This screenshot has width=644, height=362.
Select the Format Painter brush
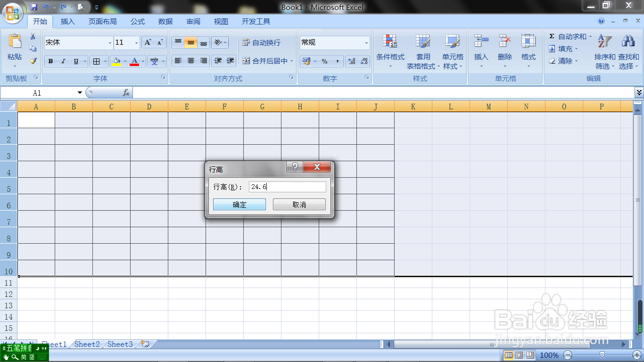click(x=33, y=61)
